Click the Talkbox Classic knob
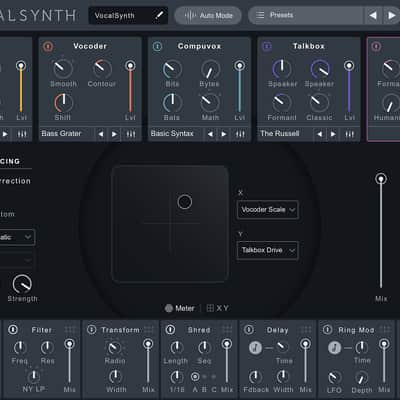This screenshot has width=400, height=400. 319,103
